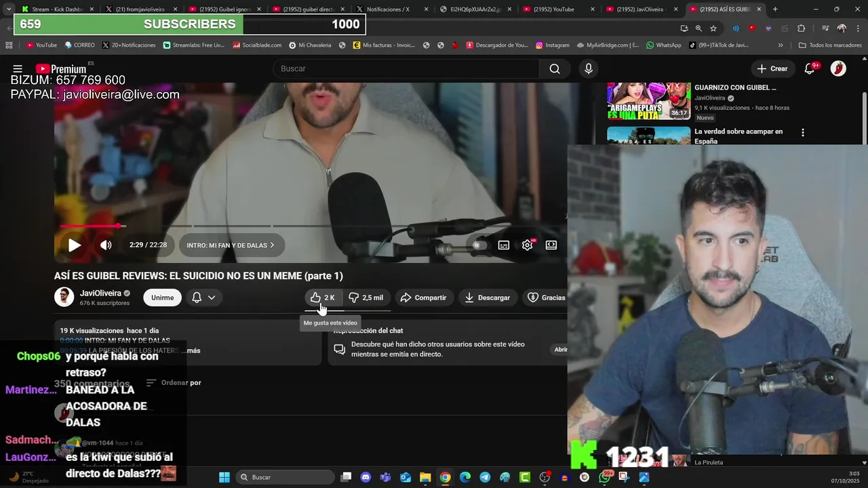This screenshot has height=488, width=868.
Task: Open YouTube notifications bell
Action: (x=810, y=68)
